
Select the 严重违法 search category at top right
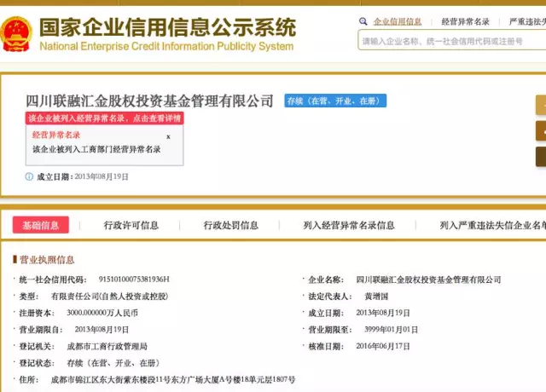526,21
